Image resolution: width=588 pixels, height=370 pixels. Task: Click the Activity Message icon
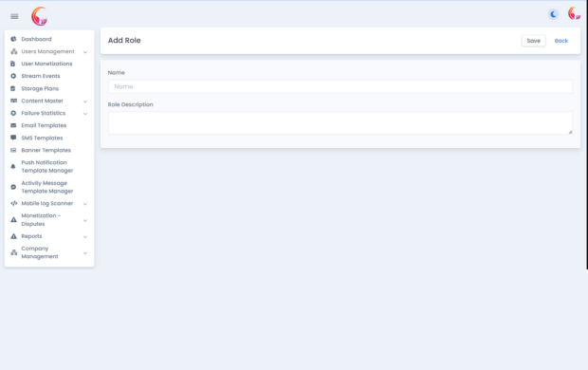pos(13,187)
